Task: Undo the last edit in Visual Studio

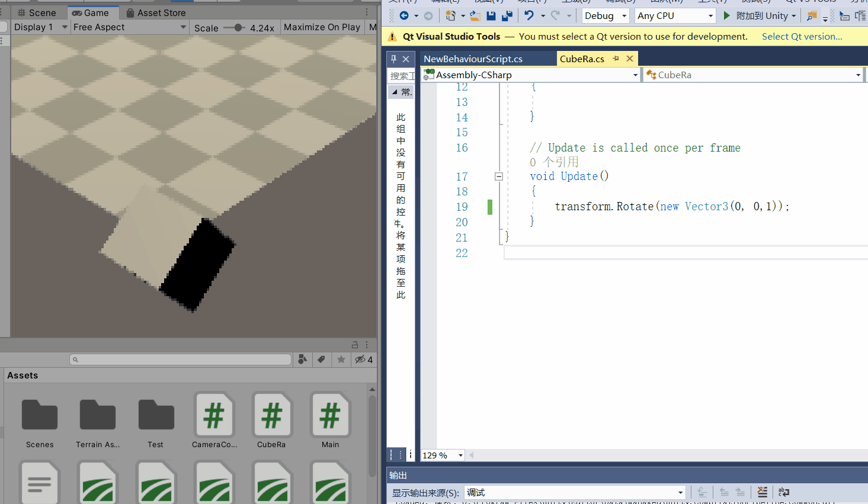Action: (x=529, y=16)
